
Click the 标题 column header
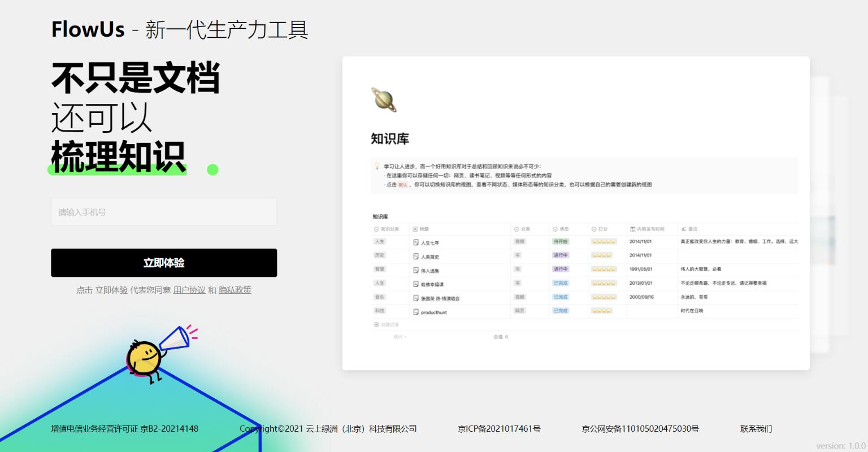coord(421,229)
